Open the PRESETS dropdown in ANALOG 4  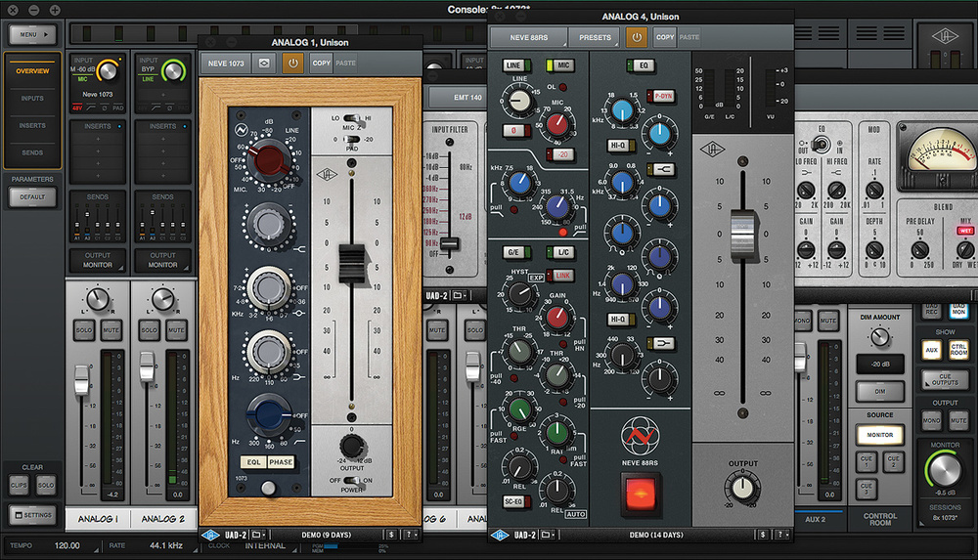pyautogui.click(x=594, y=37)
